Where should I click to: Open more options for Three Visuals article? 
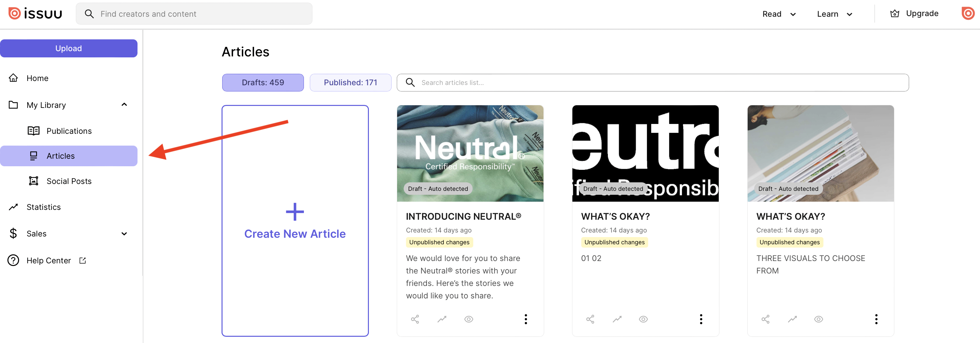pos(876,319)
